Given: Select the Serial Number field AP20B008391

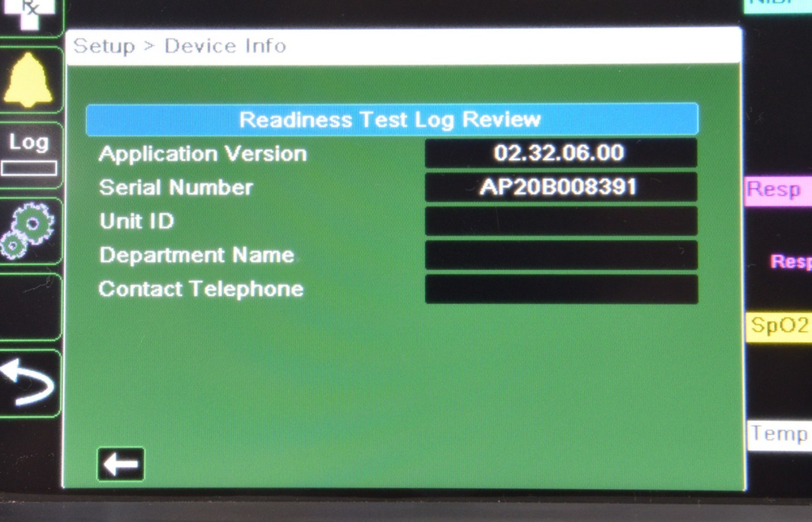Looking at the screenshot, I should click(560, 187).
